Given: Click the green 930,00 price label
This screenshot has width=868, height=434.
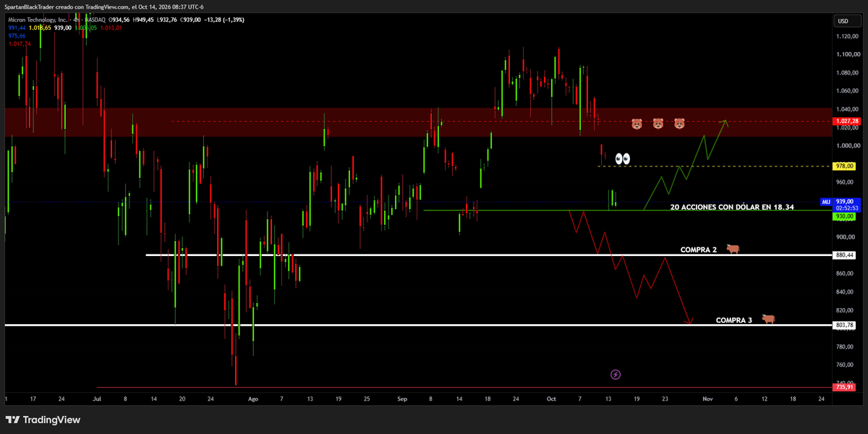Looking at the screenshot, I should tap(845, 216).
